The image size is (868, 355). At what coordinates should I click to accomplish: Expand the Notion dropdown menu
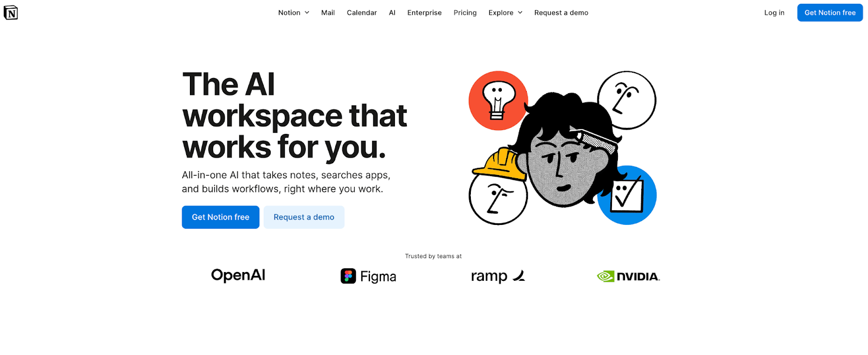point(293,12)
